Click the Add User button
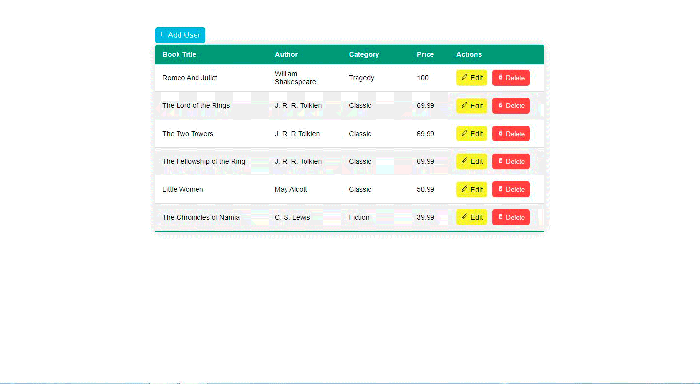Viewport: 700px width, 384px height. (180, 35)
